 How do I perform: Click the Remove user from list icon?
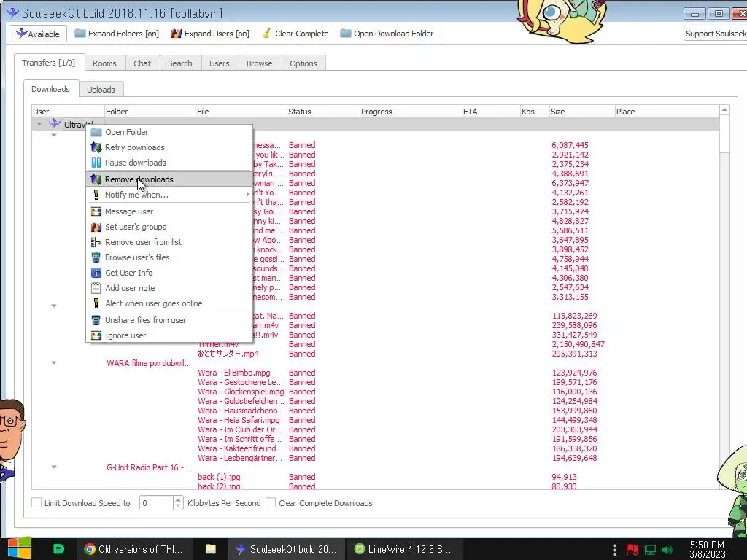[x=96, y=242]
